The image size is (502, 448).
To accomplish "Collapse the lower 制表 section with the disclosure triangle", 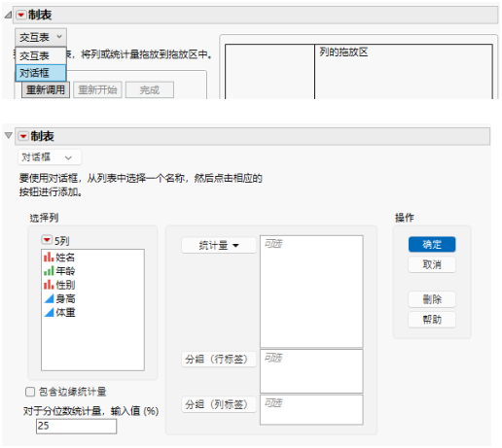I will (x=9, y=135).
